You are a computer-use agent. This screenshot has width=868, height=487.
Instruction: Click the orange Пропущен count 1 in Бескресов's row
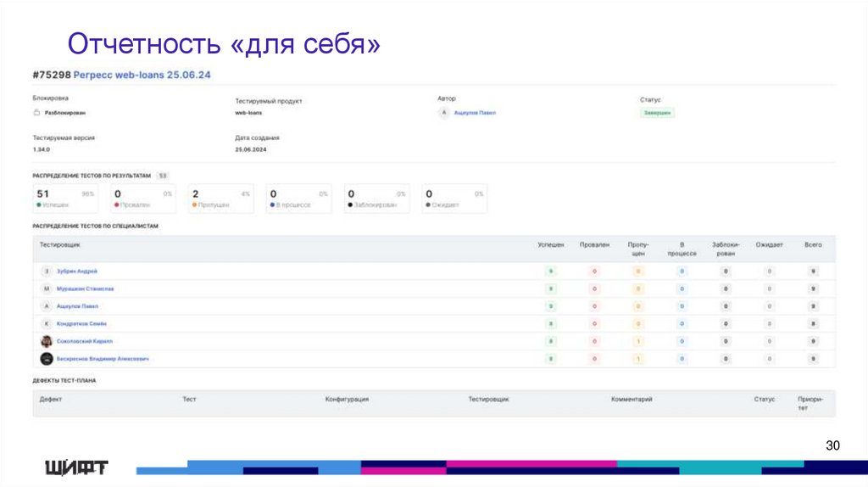[x=638, y=359]
